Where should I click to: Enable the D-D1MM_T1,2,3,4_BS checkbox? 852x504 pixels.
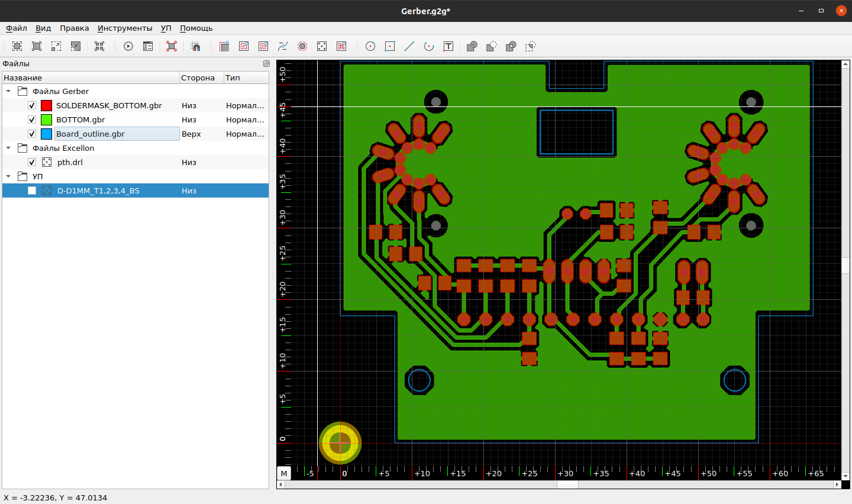pos(32,191)
